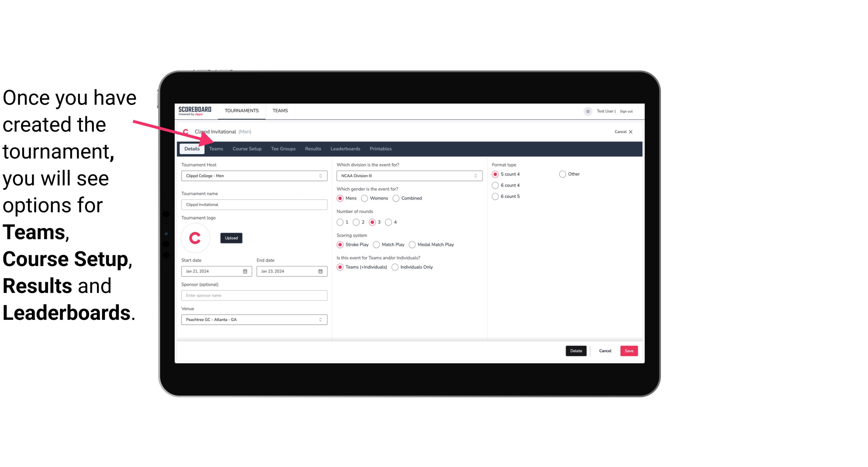
Task: Select the Mens gender radio button
Action: (340, 198)
